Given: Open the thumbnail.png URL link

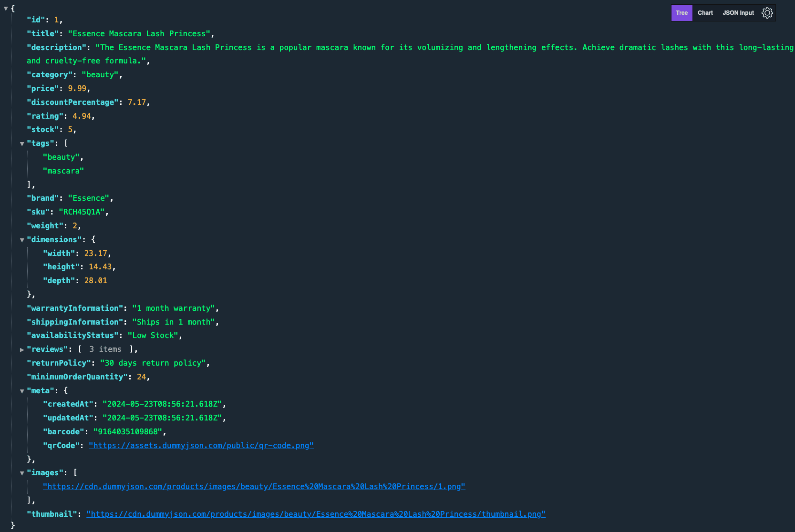Looking at the screenshot, I should point(316,514).
